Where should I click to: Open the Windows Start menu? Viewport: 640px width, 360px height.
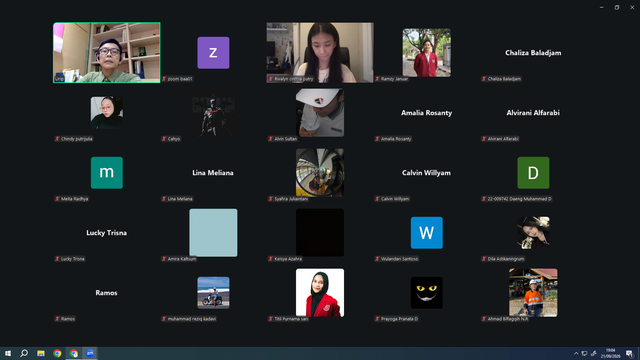click(8, 353)
